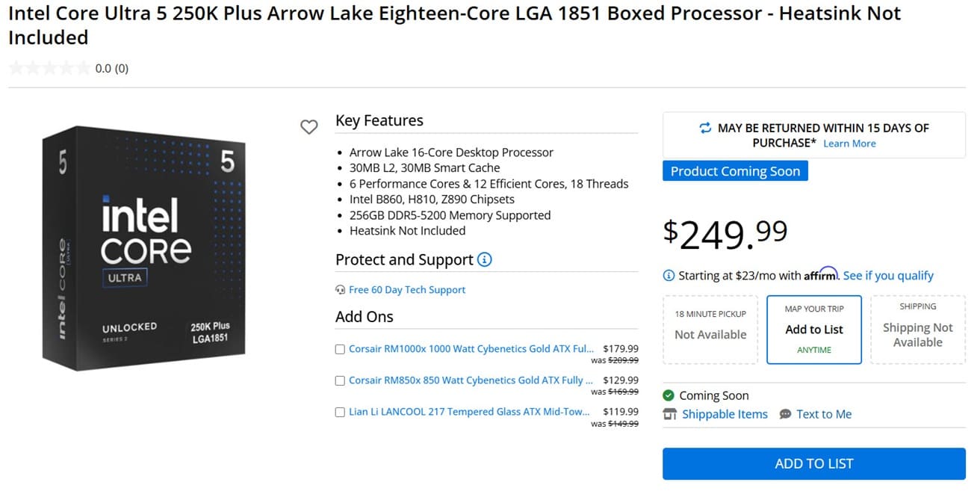980x503 pixels.
Task: Open the See if you qualify link
Action: (x=888, y=276)
